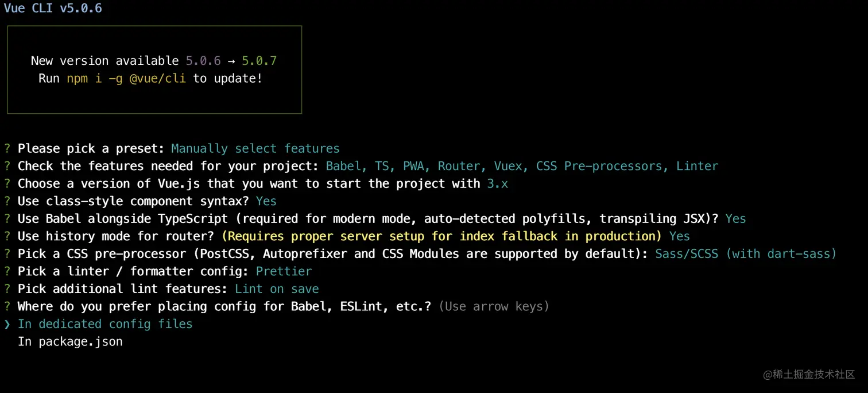868x393 pixels.
Task: Click the 'npm i -g @vue/cli' command
Action: tap(126, 78)
